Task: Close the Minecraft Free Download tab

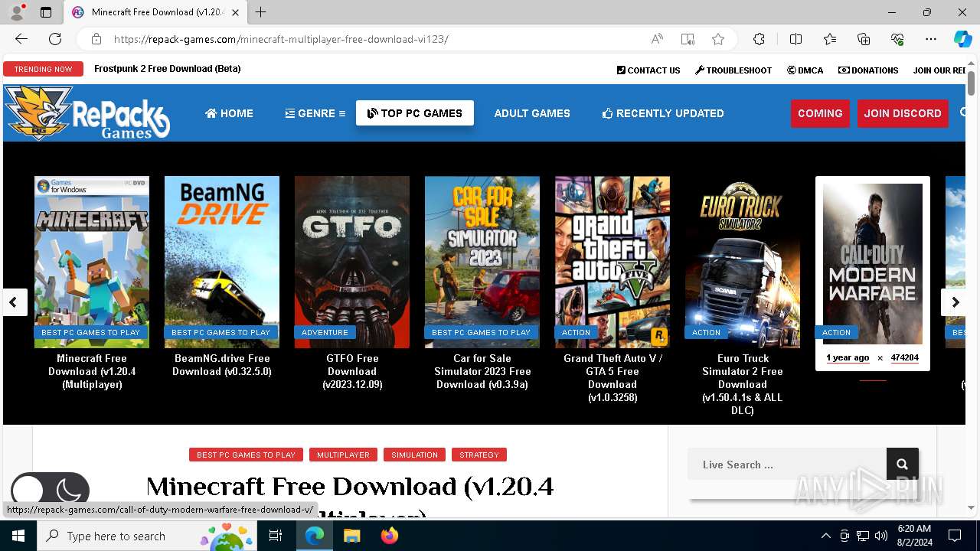Action: [236, 12]
